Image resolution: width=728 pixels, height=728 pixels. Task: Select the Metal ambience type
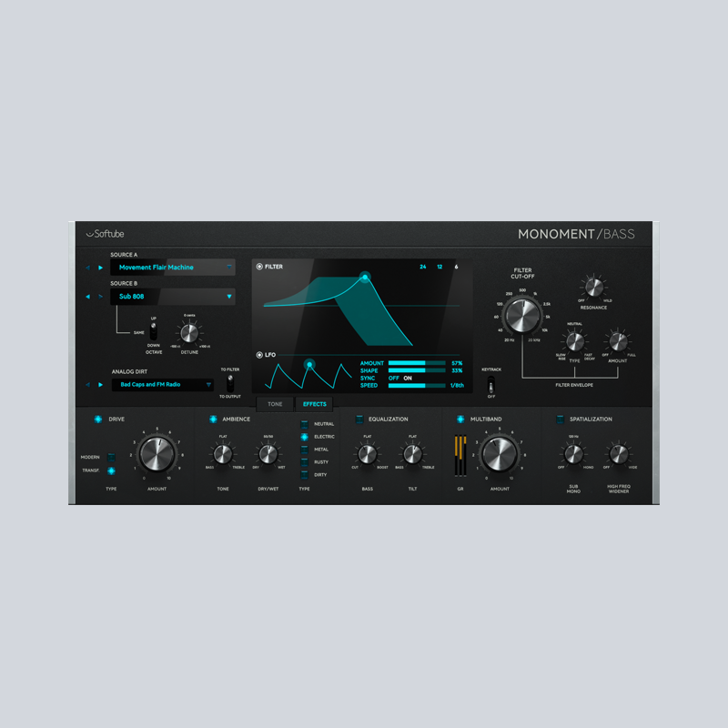pyautogui.click(x=305, y=450)
